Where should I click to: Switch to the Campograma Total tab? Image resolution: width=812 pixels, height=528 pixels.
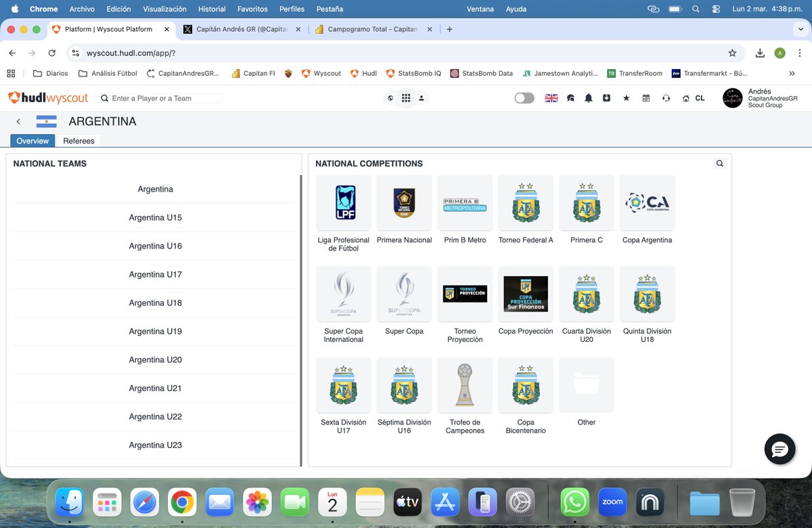372,29
